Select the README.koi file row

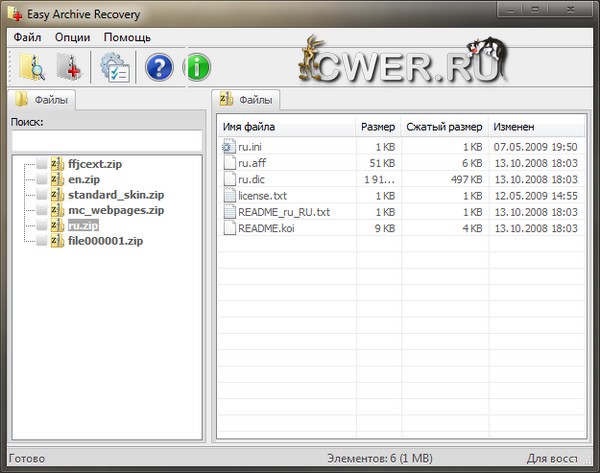point(265,228)
